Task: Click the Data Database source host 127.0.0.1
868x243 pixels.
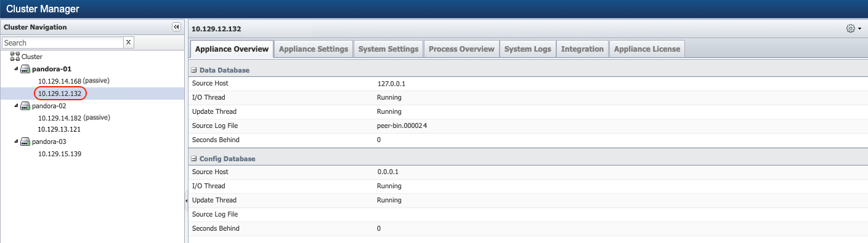Action: coord(391,83)
